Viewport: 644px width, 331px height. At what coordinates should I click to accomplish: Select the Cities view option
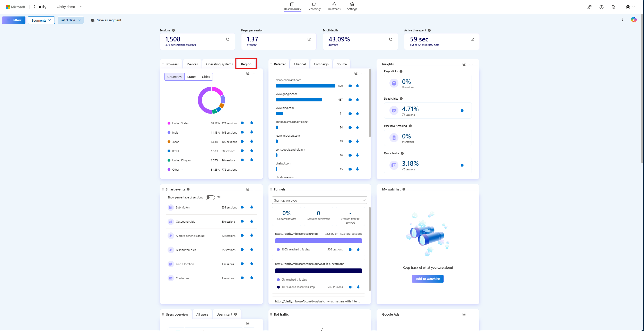coord(206,77)
